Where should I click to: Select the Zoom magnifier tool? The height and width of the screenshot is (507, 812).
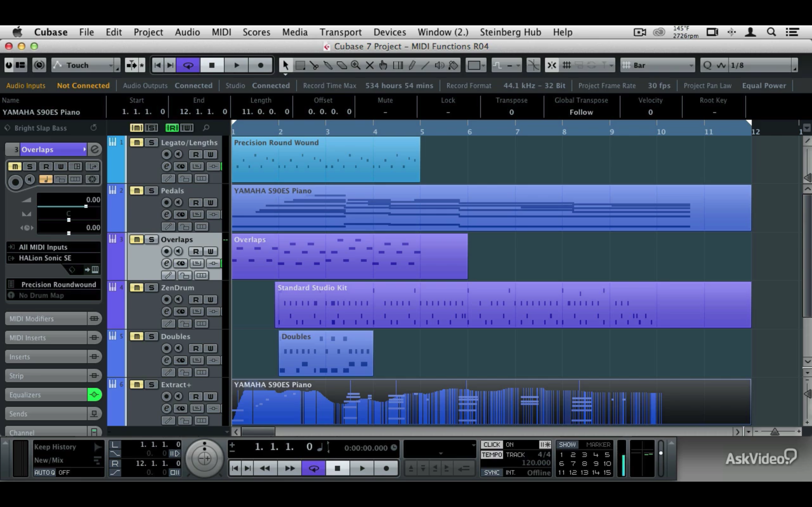point(356,65)
